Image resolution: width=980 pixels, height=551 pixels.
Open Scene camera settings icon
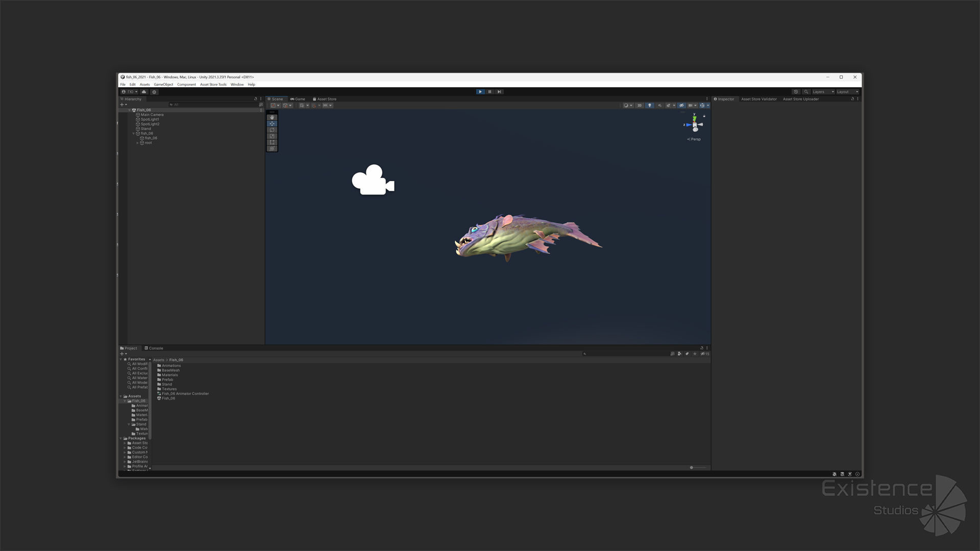pyautogui.click(x=692, y=106)
